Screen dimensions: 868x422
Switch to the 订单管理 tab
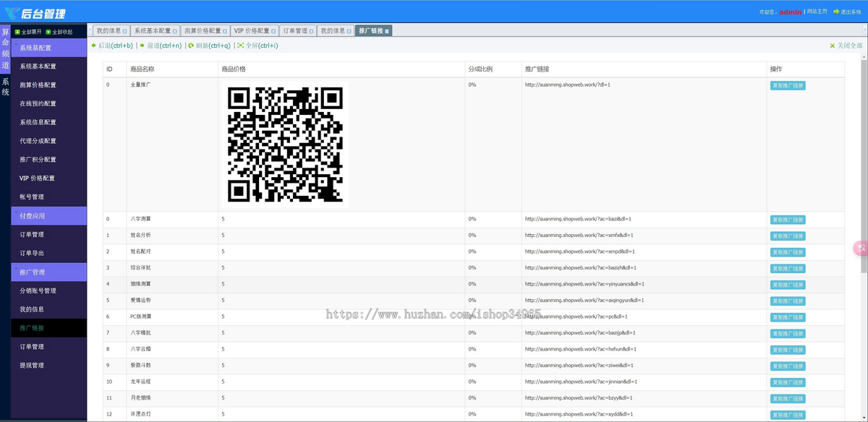(x=297, y=31)
